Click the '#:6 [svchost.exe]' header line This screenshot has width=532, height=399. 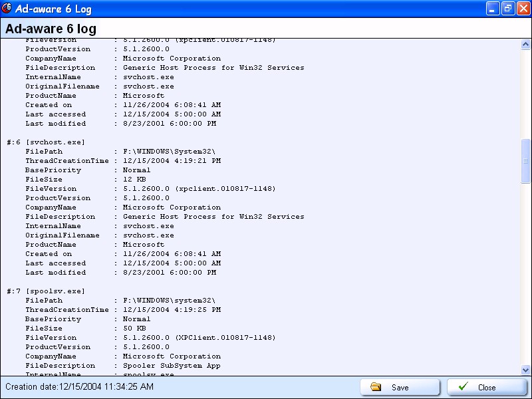pos(46,142)
